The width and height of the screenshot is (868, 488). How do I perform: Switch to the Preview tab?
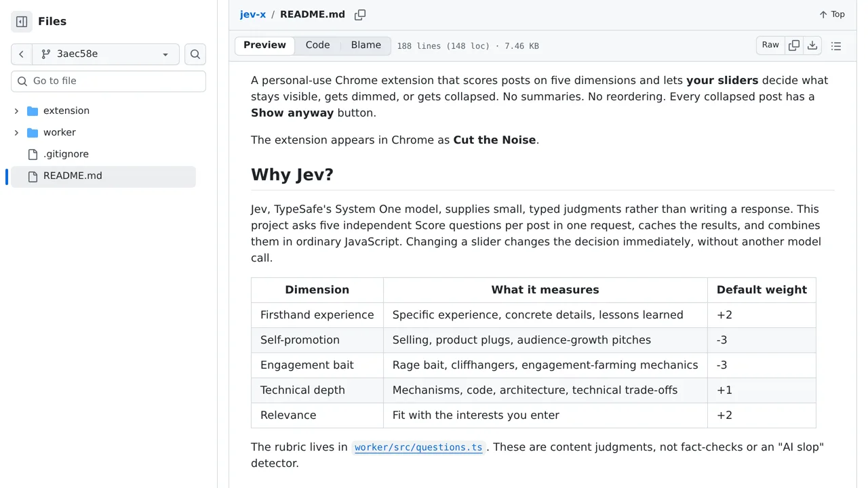click(x=264, y=45)
